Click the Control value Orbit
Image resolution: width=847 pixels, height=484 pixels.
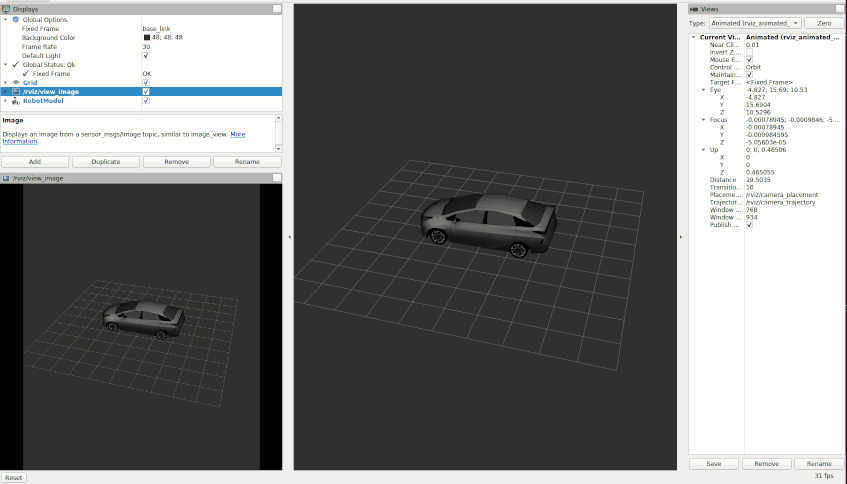pos(753,68)
